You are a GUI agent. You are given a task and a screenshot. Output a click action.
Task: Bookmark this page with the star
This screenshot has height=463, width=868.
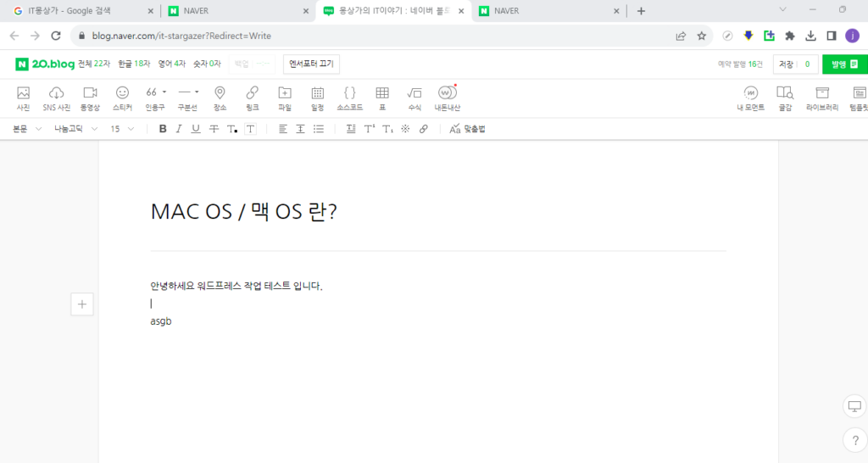701,36
